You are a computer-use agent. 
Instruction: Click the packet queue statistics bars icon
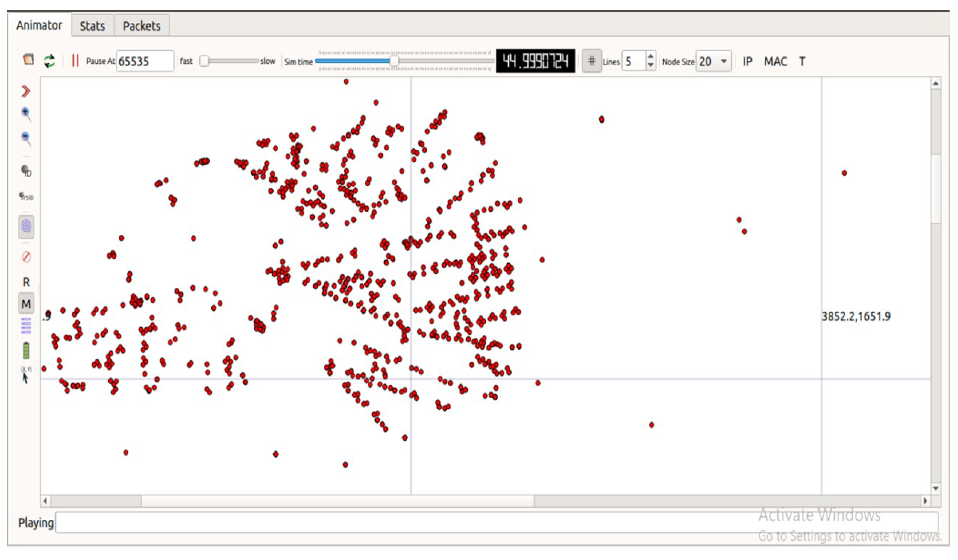point(26,325)
